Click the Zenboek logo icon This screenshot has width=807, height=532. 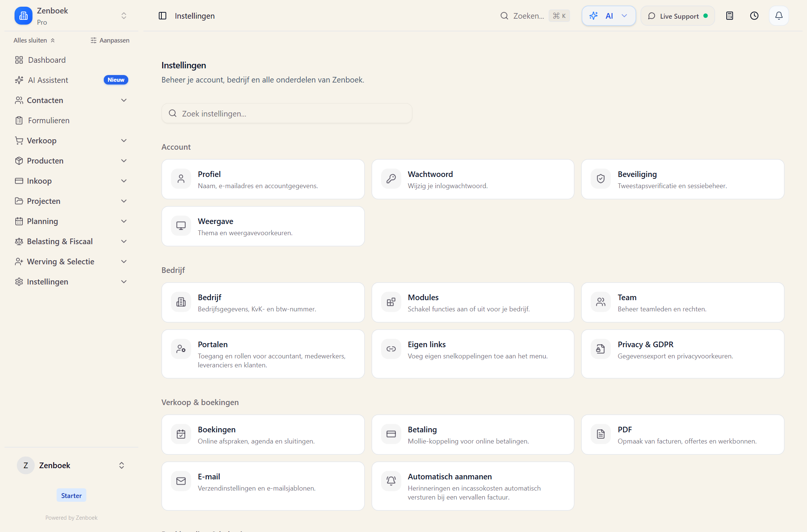tap(24, 16)
